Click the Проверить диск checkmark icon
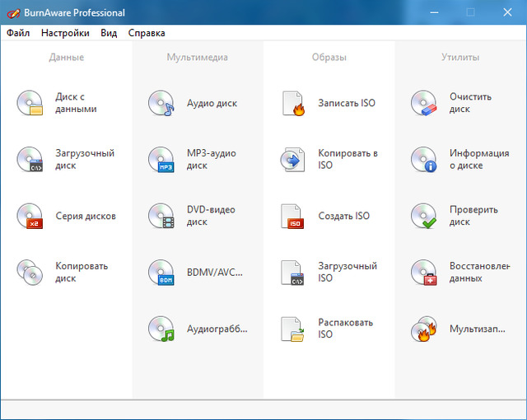This screenshot has height=420, width=527. click(424, 216)
